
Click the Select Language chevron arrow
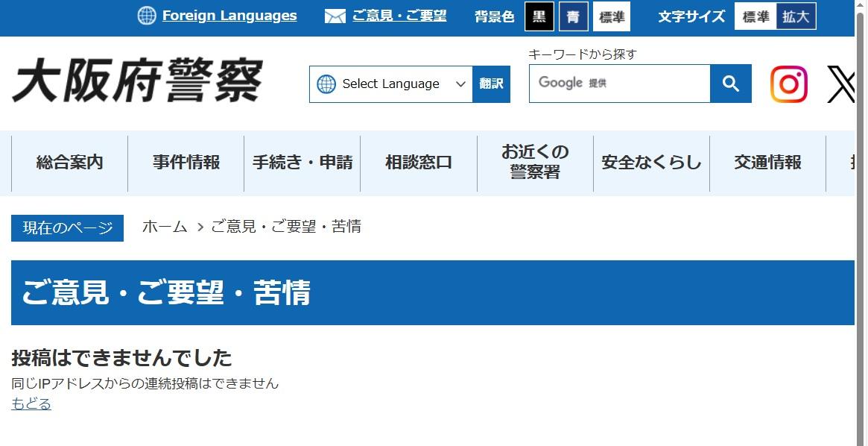[460, 84]
